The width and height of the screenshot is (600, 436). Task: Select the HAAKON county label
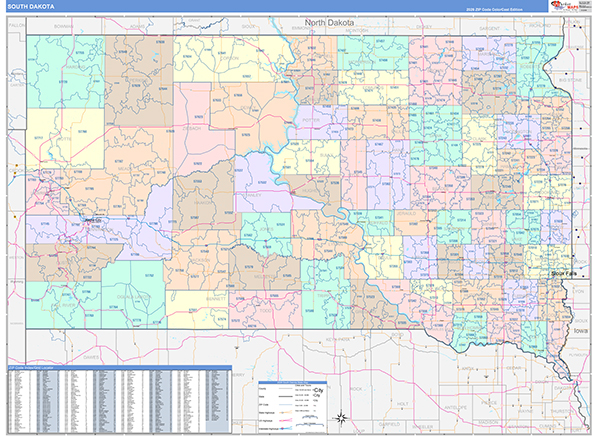[202, 203]
